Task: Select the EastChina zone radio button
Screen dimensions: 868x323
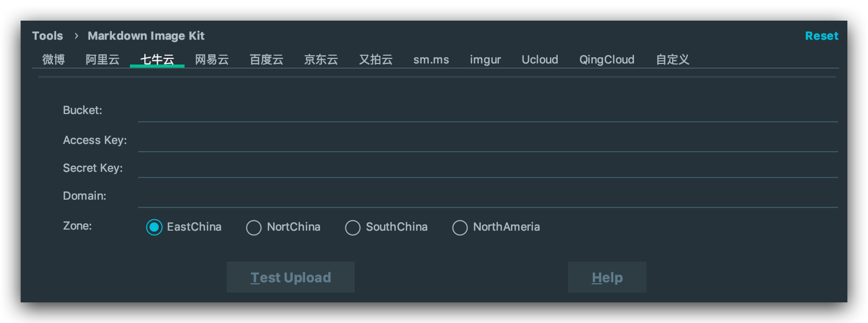Action: coord(154,227)
